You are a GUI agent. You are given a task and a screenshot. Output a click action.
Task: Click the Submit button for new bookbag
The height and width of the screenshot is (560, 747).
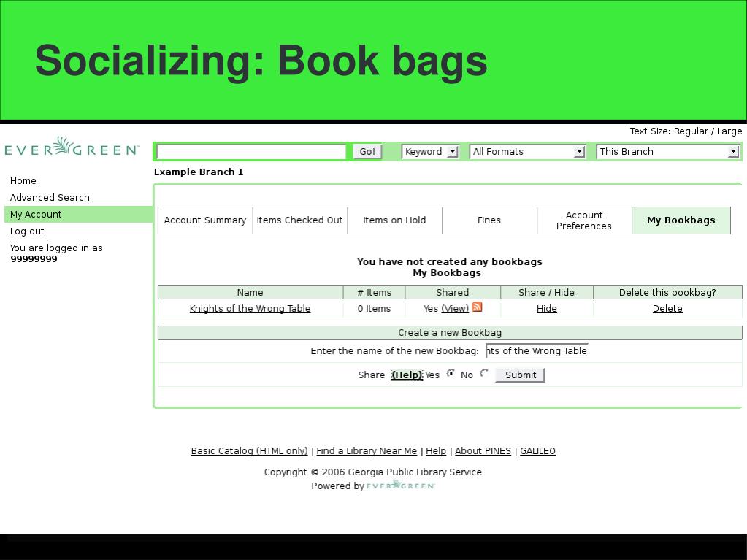pos(520,375)
